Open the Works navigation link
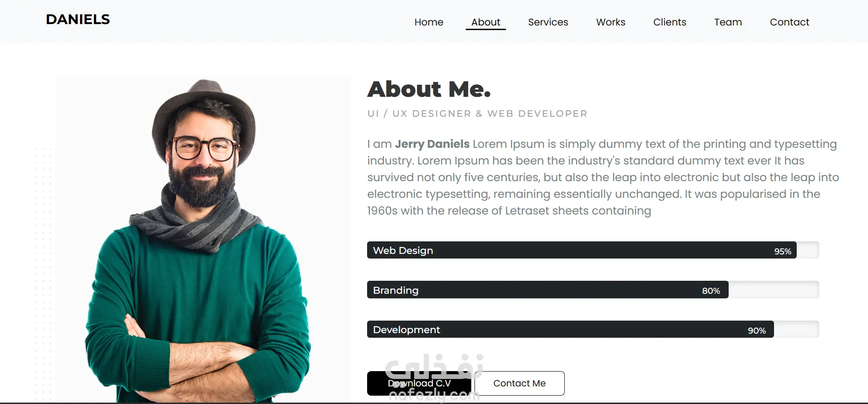Viewport: 868px width, 404px height. (x=611, y=22)
